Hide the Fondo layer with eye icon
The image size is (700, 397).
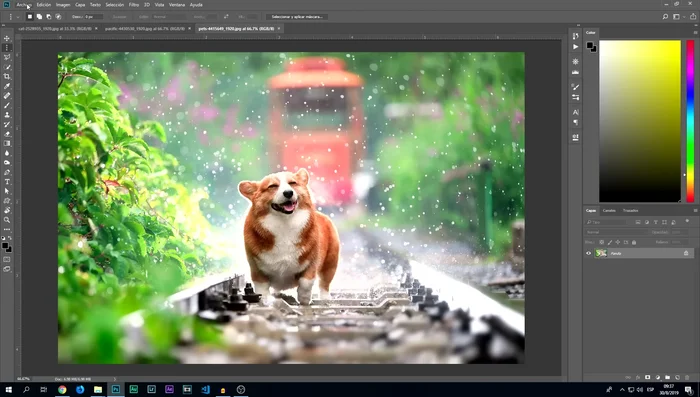point(588,253)
